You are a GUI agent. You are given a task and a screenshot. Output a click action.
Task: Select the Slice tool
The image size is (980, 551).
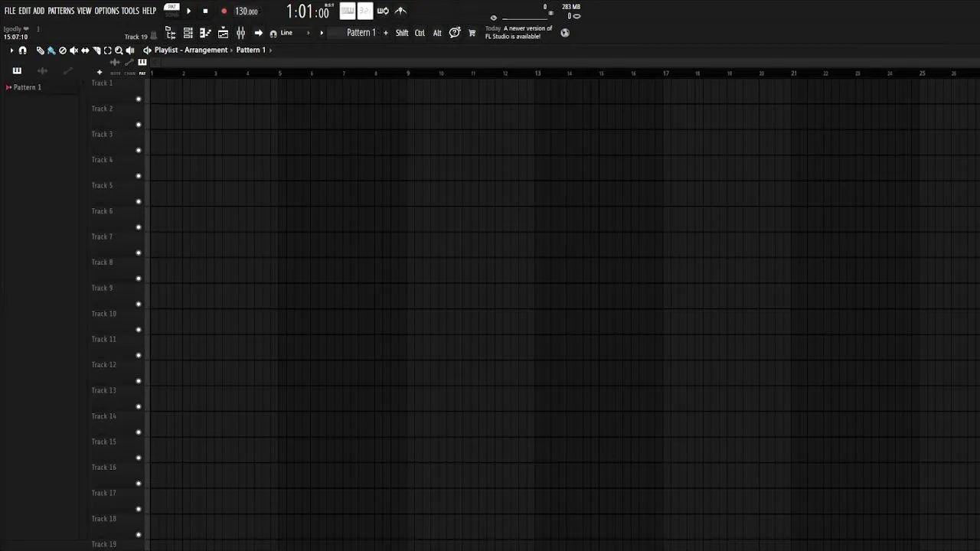[96, 51]
